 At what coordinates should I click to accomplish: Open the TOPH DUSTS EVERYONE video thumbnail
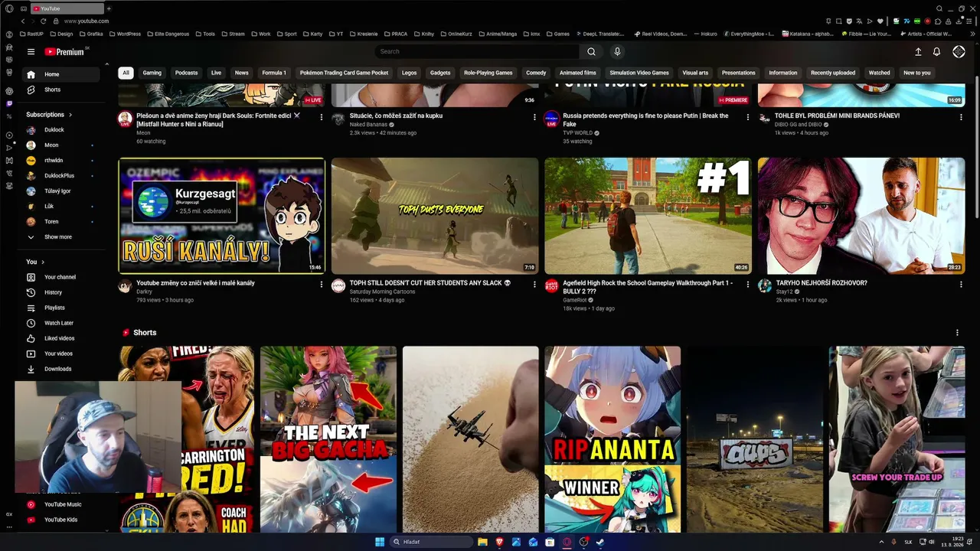point(435,216)
